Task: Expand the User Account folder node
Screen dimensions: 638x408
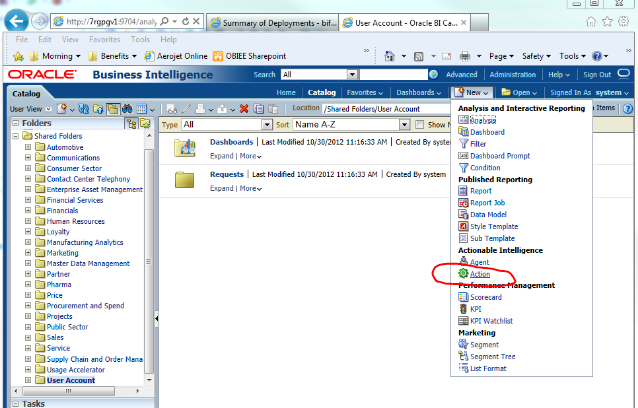Action: tap(28, 380)
